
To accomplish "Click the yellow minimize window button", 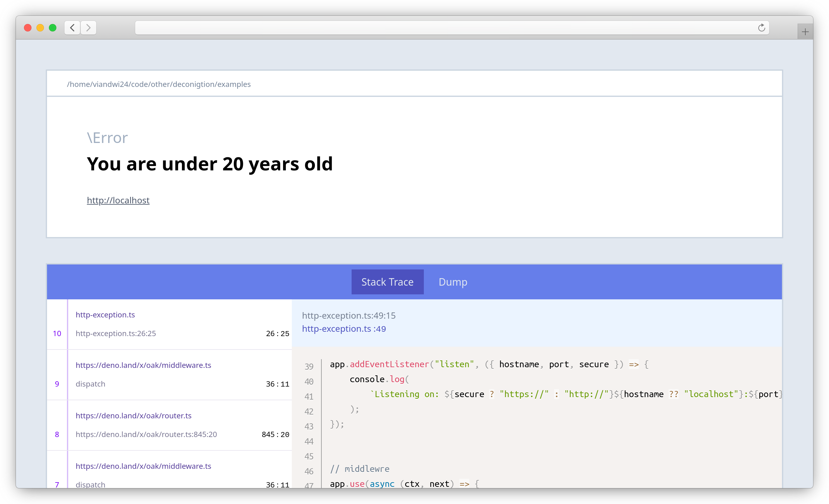I will tap(40, 28).
